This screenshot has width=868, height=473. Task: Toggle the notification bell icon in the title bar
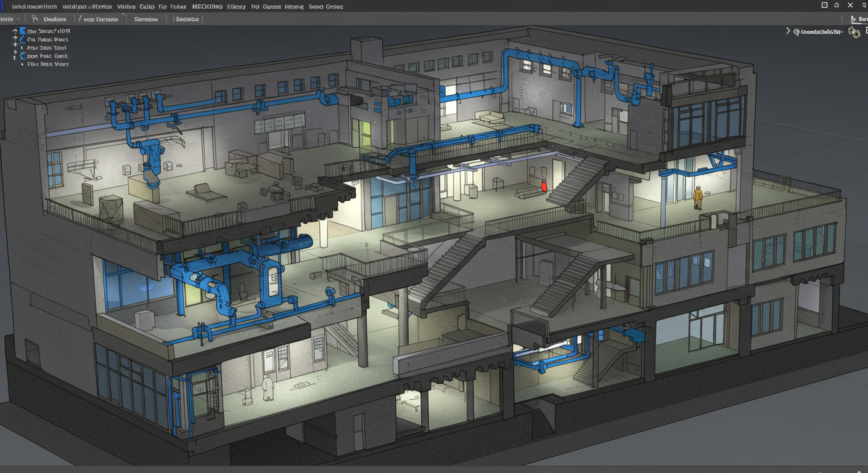(837, 5)
